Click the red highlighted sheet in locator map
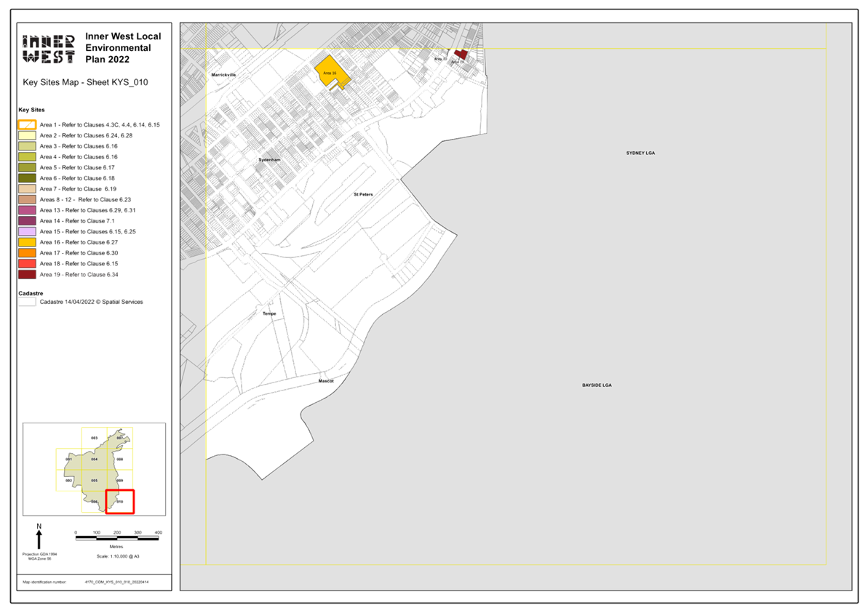The height and width of the screenshot is (613, 868). point(119,502)
